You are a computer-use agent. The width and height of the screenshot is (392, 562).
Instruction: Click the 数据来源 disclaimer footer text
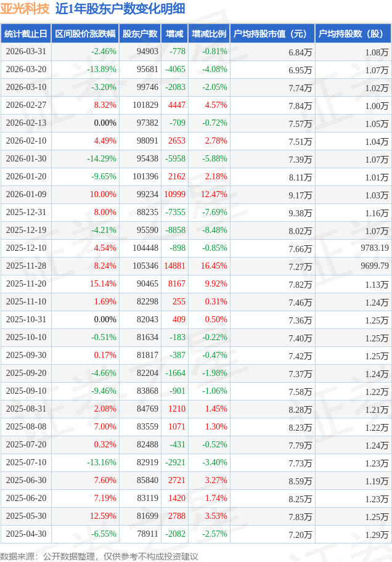99,556
